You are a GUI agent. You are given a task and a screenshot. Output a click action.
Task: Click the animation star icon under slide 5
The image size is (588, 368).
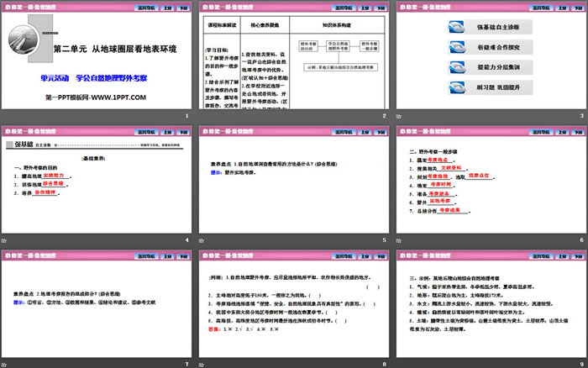(202, 240)
